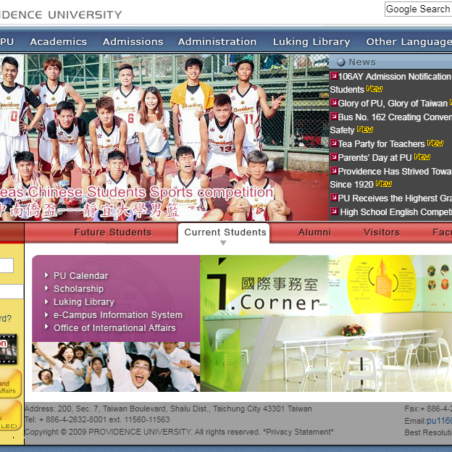
Task: Click arrow icon beside Bus No. 162
Action: coord(334,116)
